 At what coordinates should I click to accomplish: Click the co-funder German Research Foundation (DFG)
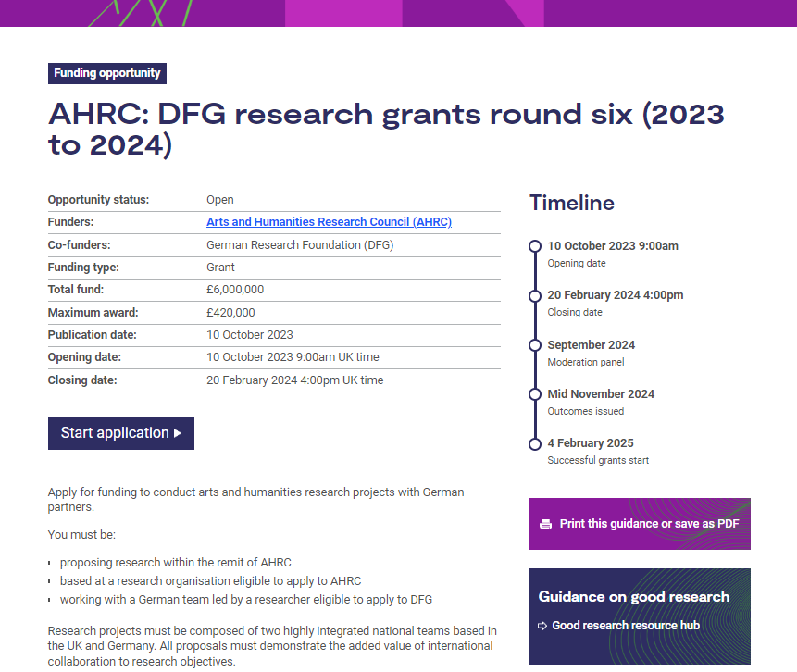(x=300, y=245)
